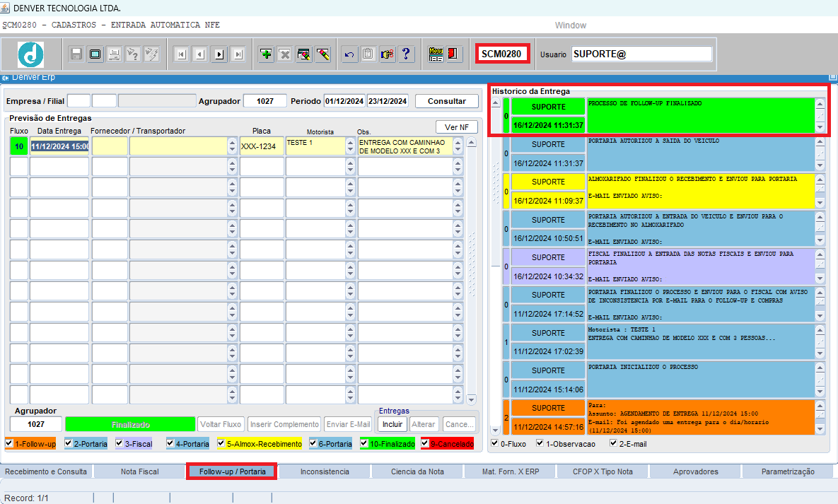Click green fluxo 10 cell in first row
The image size is (838, 504).
[18, 146]
